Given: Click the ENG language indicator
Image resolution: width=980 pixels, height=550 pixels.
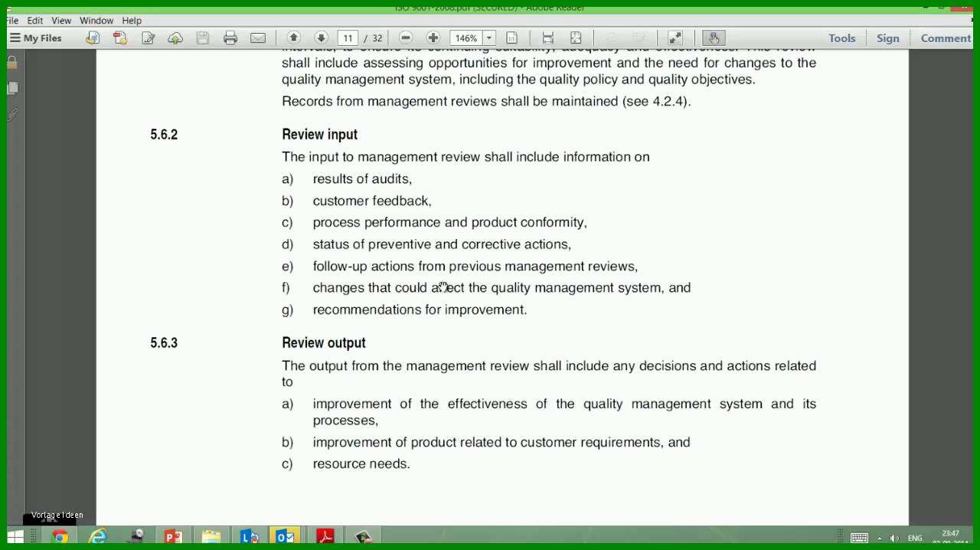Looking at the screenshot, I should (x=915, y=539).
